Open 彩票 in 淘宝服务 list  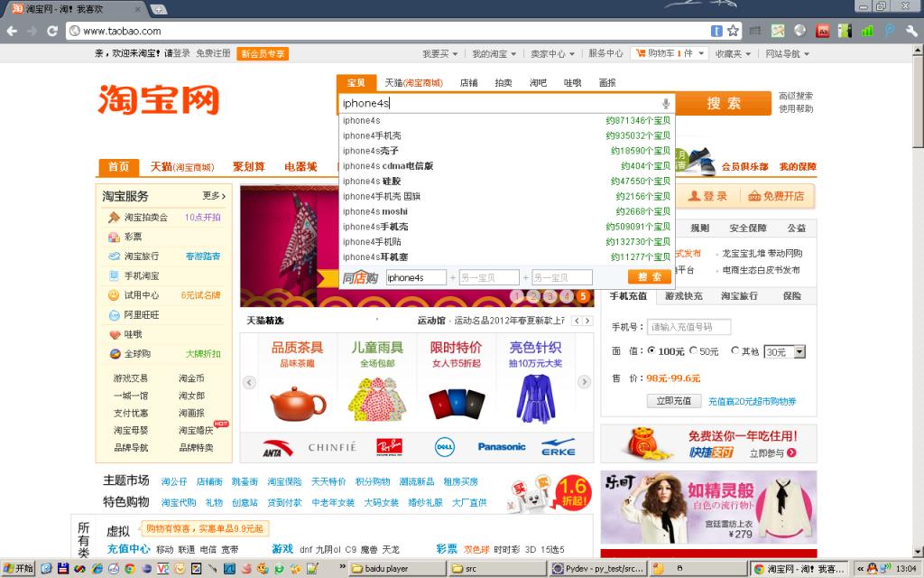tap(133, 237)
